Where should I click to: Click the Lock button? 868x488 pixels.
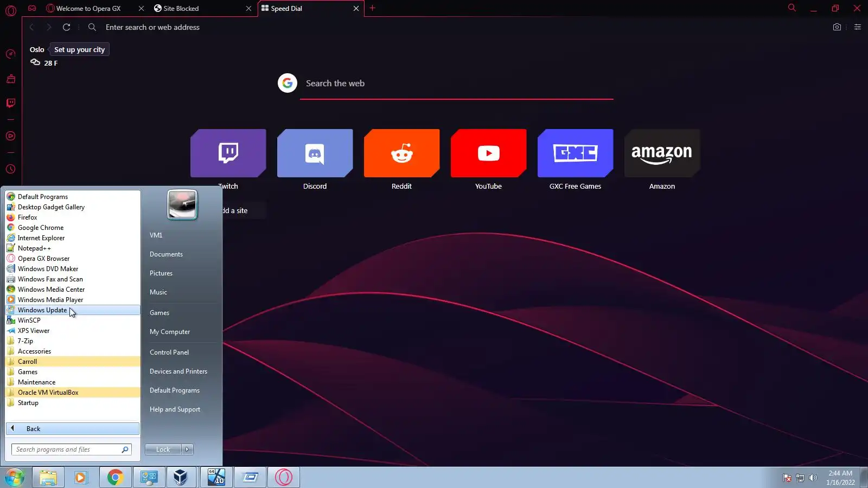point(163,450)
